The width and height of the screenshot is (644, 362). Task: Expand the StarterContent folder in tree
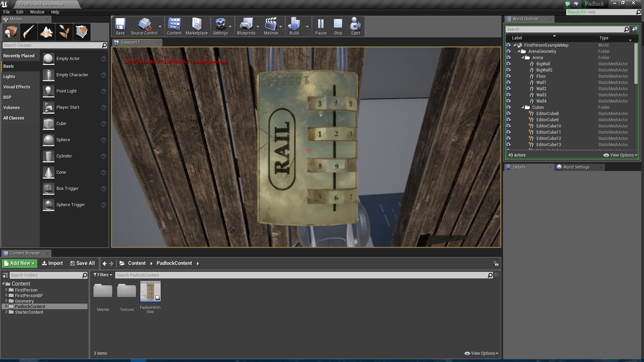[x=7, y=312]
